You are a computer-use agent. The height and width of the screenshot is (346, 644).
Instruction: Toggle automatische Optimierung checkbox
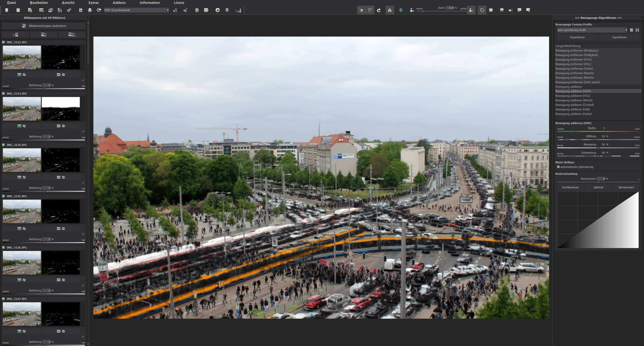coord(558,167)
